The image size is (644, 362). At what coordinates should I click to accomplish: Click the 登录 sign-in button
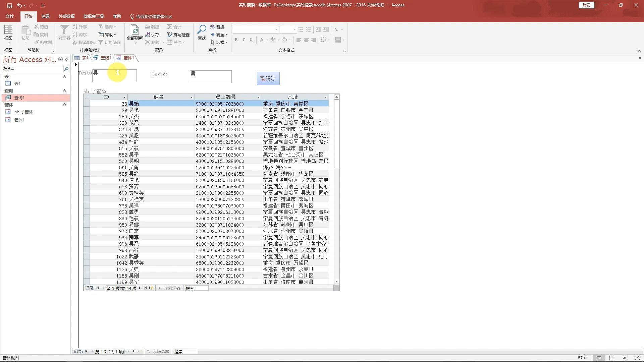(x=586, y=5)
